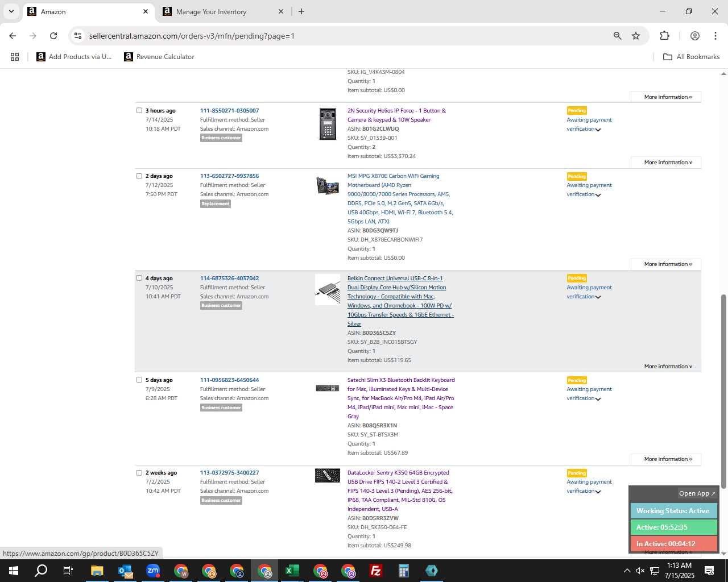Close the Manage Your Inventory tab
728x582 pixels.
pos(281,11)
